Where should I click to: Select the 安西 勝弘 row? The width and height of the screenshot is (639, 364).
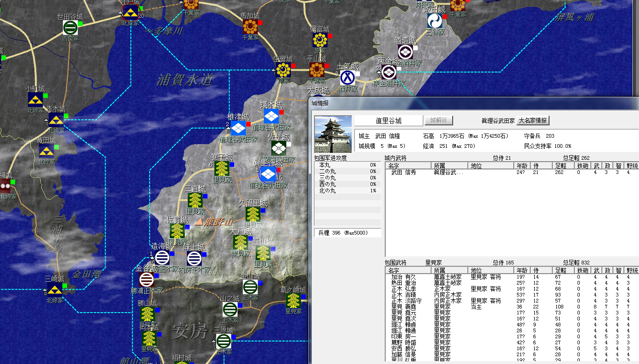(x=512, y=349)
